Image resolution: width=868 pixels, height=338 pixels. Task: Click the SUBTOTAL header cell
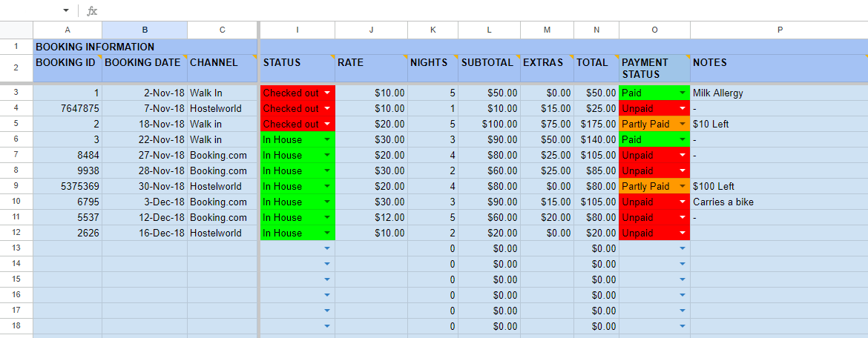(x=490, y=68)
